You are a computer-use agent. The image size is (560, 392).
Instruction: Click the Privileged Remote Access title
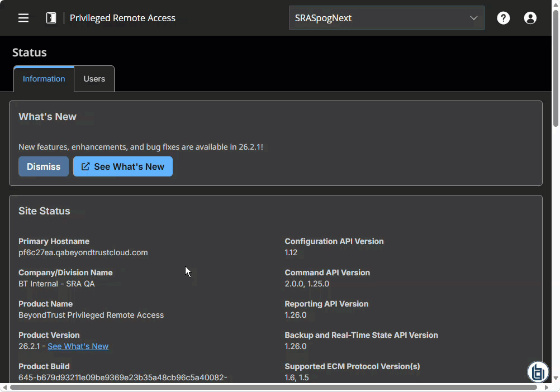pyautogui.click(x=122, y=18)
